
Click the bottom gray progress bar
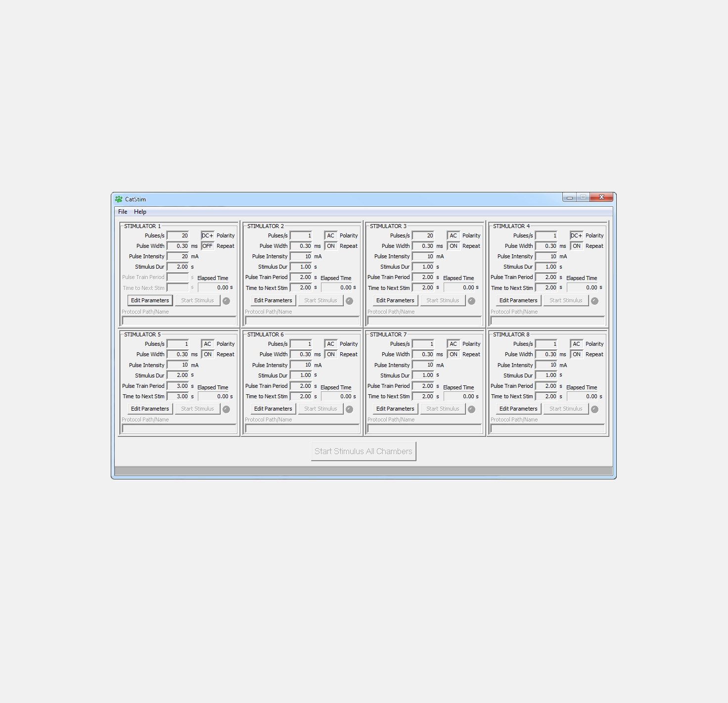(364, 470)
